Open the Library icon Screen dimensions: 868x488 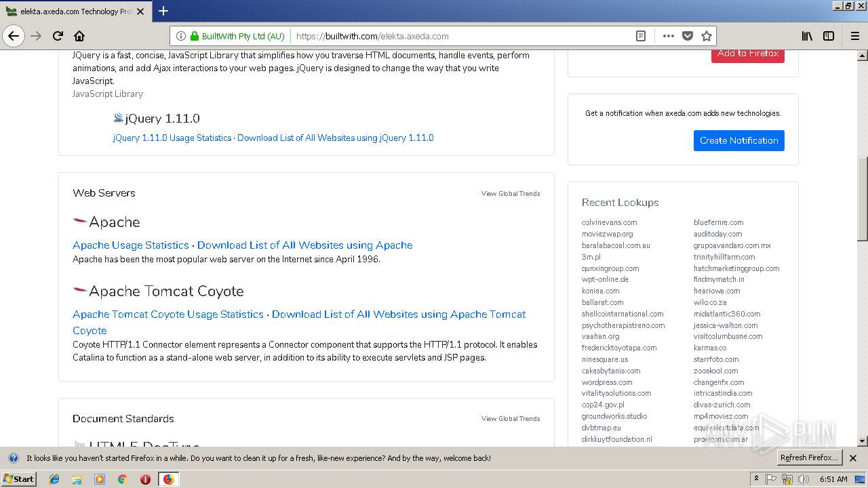click(x=807, y=36)
